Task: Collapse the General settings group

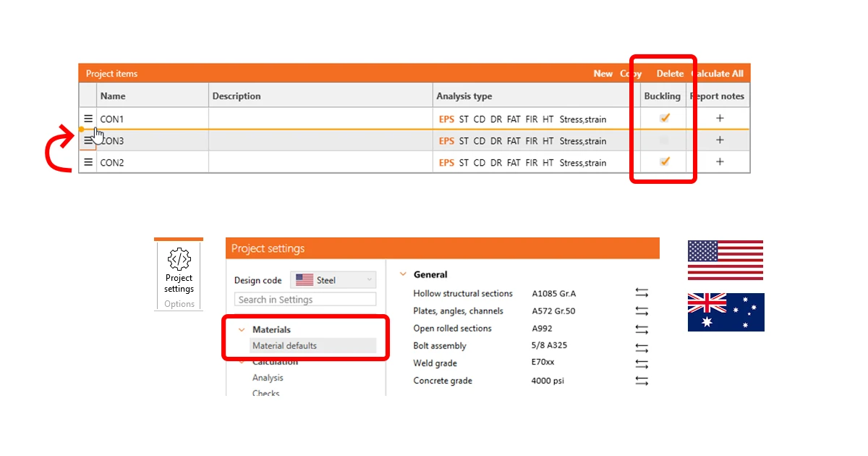Action: 403,274
